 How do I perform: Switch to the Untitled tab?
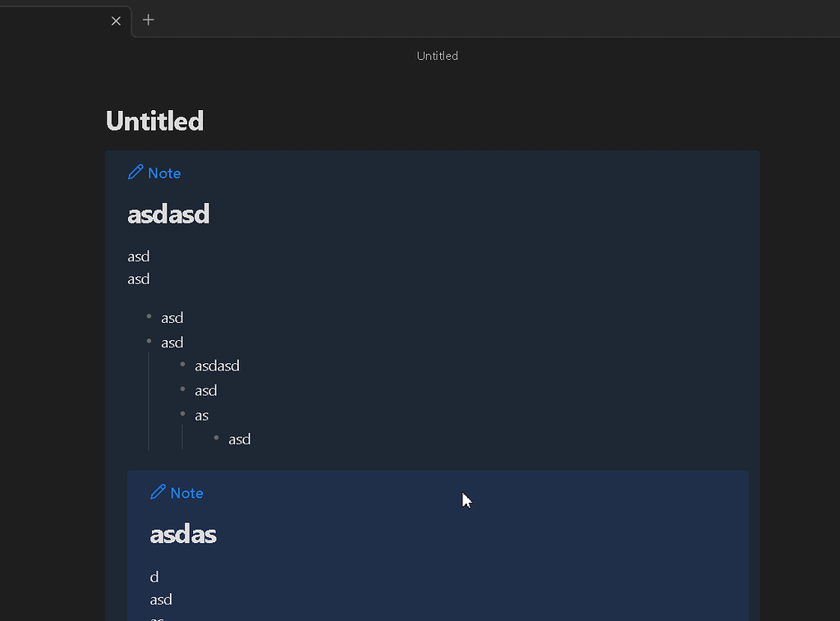(x=57, y=21)
